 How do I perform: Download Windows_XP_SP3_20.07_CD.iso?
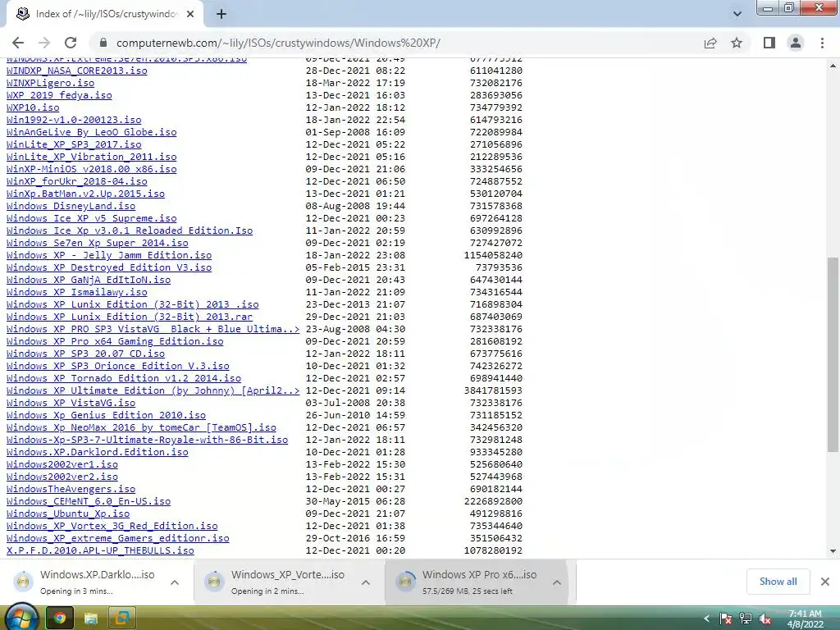click(85, 354)
